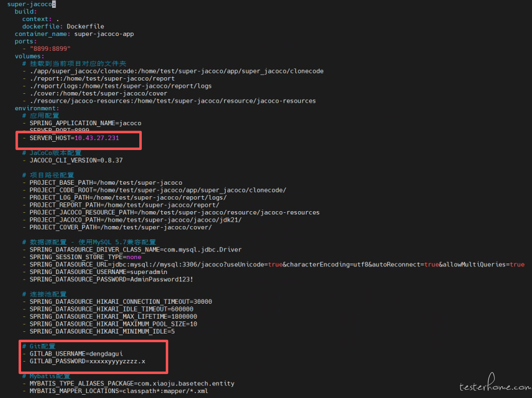Click the SERVER_HOST IP address 10.43.27.231
Viewport: 532px width, 398px height.
click(97, 138)
